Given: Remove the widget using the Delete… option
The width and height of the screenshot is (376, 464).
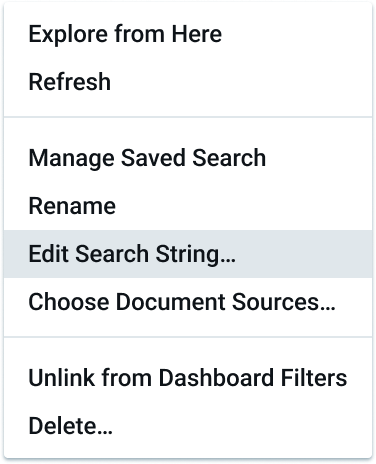Looking at the screenshot, I should point(188,426).
